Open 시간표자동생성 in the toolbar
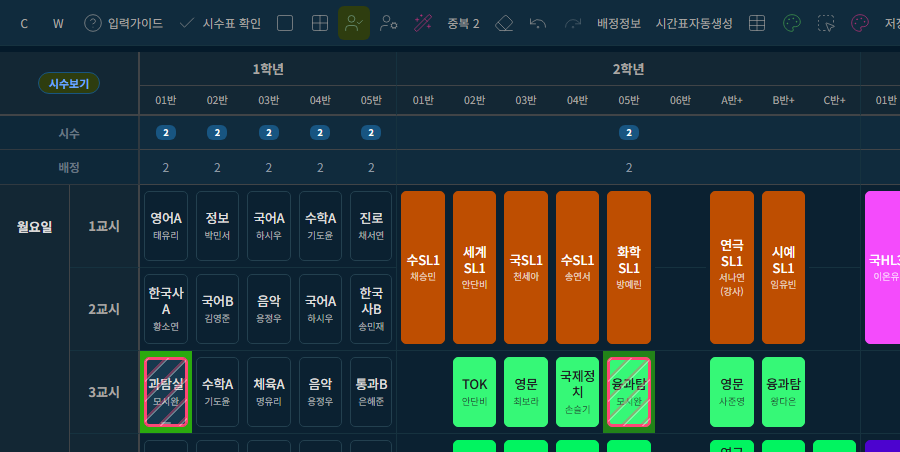This screenshot has width=900, height=452. click(x=694, y=24)
